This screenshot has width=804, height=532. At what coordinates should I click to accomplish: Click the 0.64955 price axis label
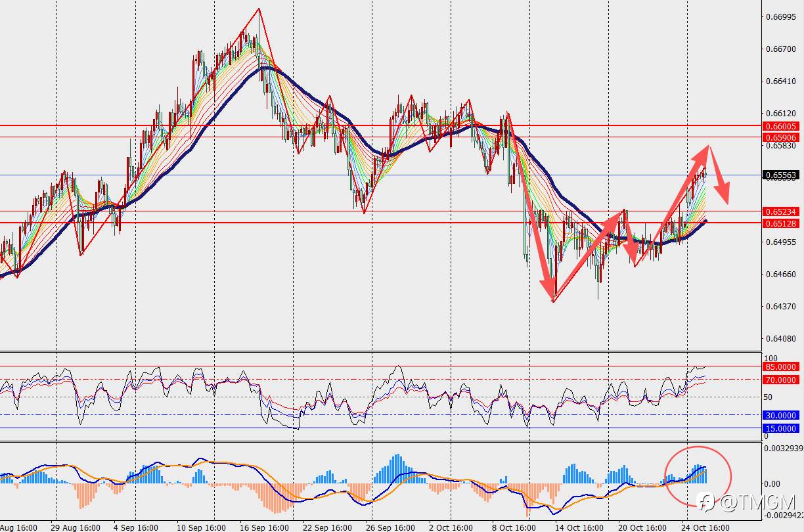[782, 242]
